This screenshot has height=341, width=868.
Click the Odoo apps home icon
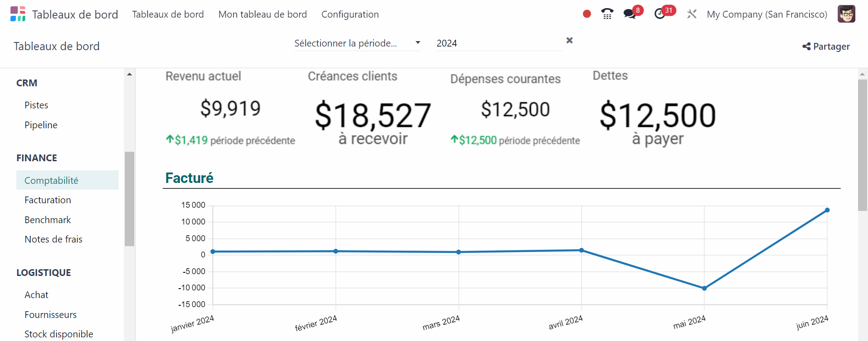[x=18, y=14]
